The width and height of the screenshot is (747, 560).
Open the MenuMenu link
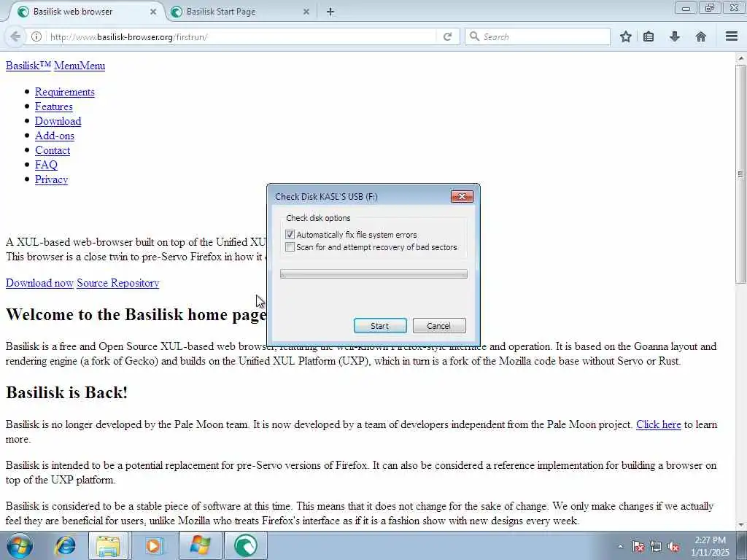[x=80, y=66]
